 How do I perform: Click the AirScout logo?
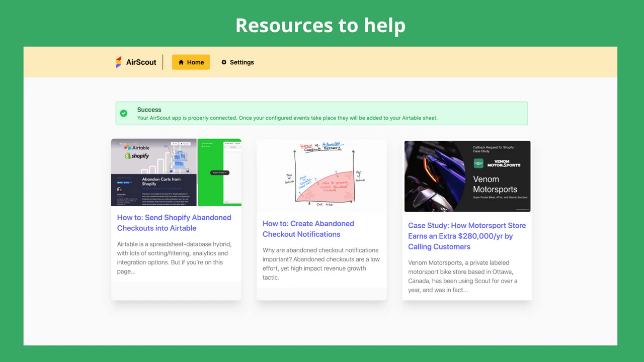tap(136, 62)
